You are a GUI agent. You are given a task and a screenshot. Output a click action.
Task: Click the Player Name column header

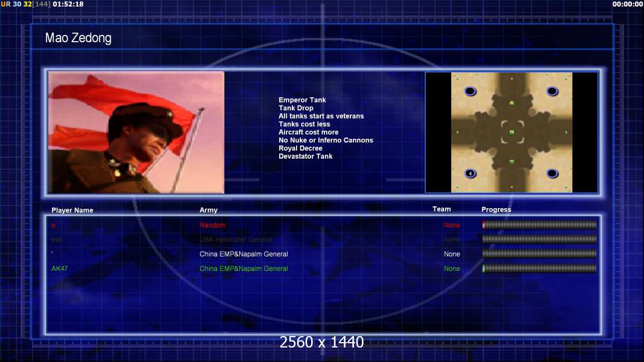tap(72, 211)
